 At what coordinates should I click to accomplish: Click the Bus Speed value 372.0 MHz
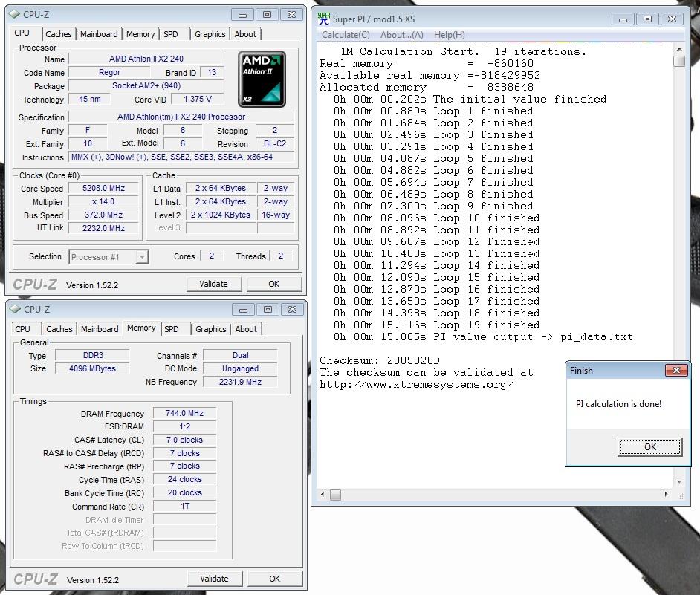103,215
